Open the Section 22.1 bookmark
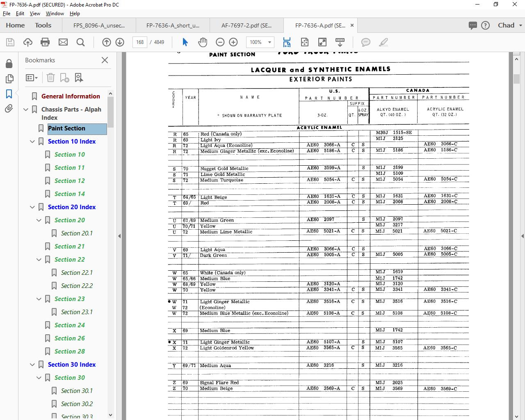 [77, 273]
